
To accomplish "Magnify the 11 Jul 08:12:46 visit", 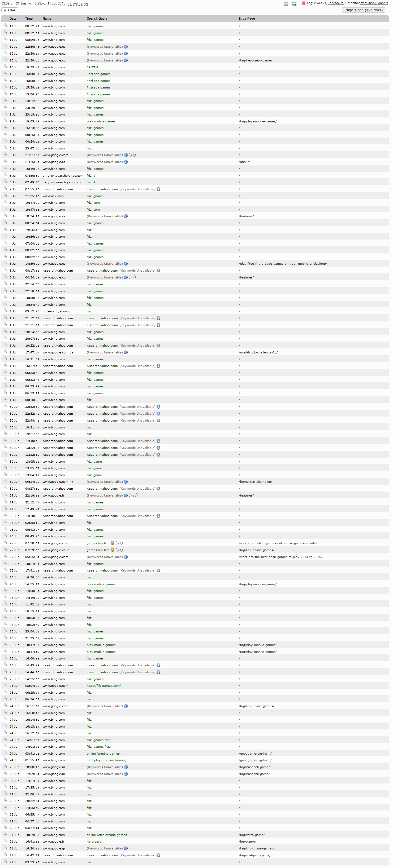I will coord(5,26).
